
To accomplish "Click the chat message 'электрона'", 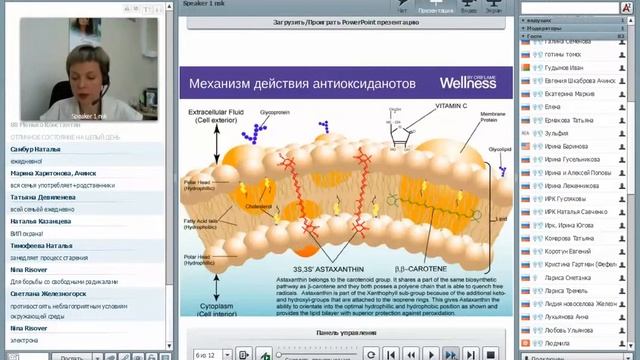I will tap(24, 340).
